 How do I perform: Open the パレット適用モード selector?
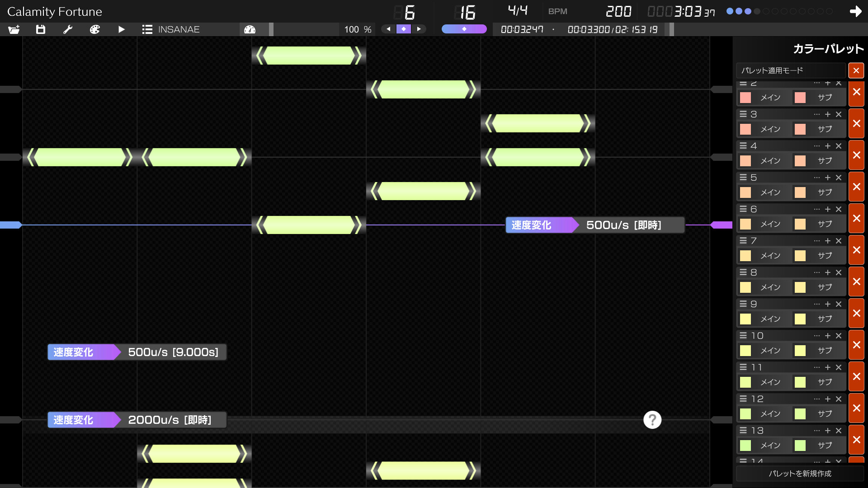(790, 70)
